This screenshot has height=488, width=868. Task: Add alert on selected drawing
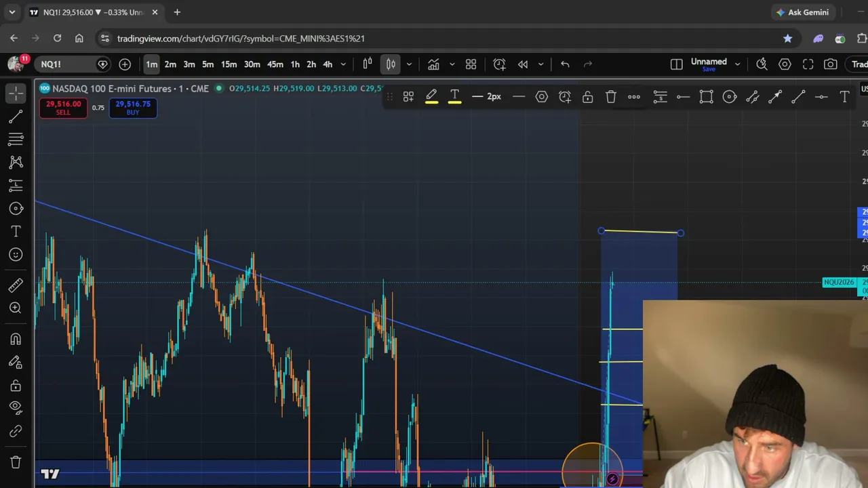pyautogui.click(x=565, y=97)
